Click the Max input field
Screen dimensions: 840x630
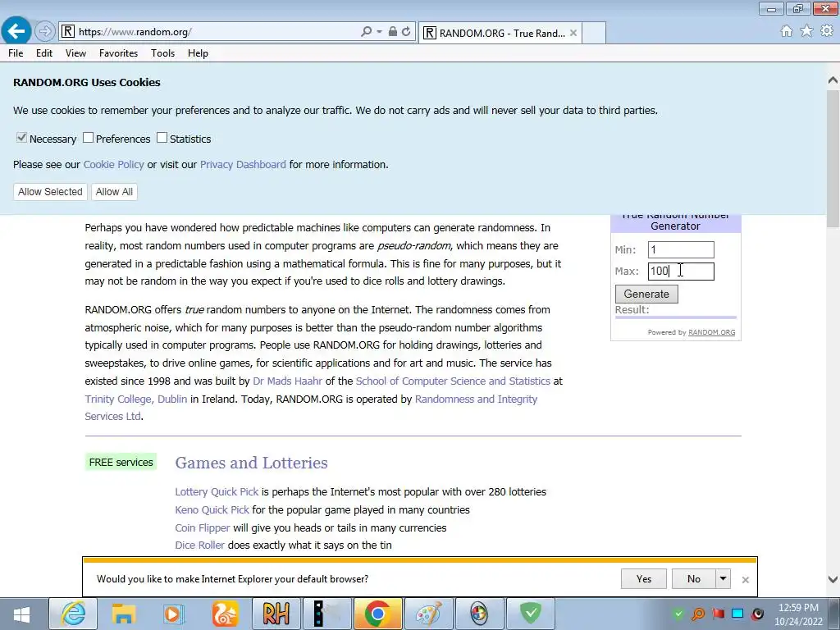[x=681, y=271]
